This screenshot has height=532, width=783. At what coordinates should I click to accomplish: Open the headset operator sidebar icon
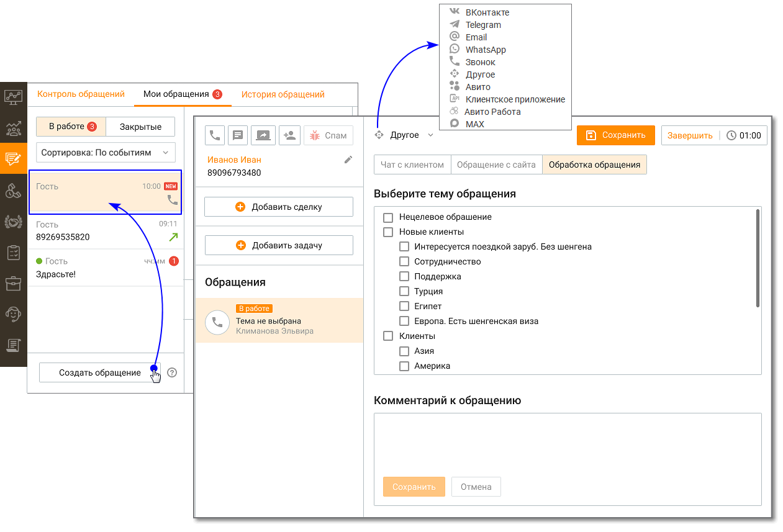point(13,314)
